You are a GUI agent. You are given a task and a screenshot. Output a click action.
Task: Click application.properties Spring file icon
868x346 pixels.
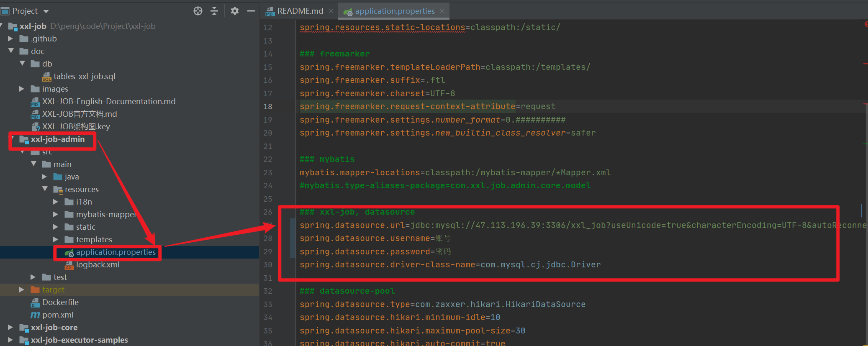tap(69, 253)
